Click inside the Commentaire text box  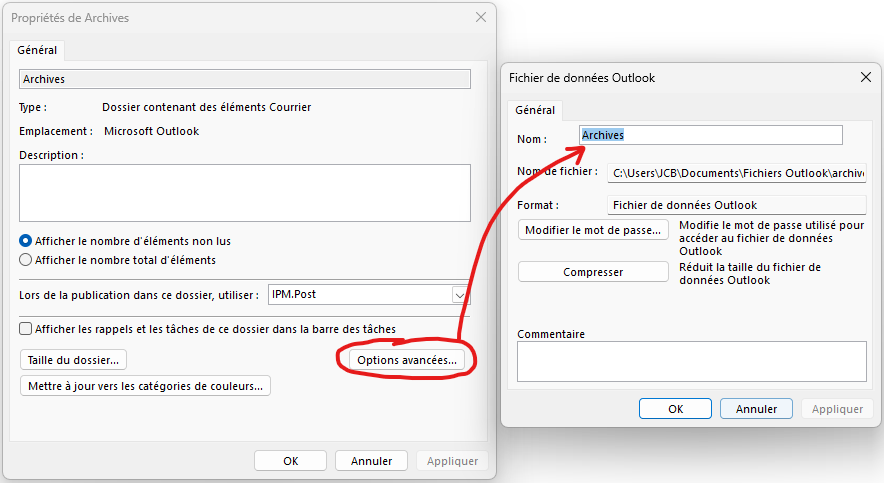pos(691,361)
